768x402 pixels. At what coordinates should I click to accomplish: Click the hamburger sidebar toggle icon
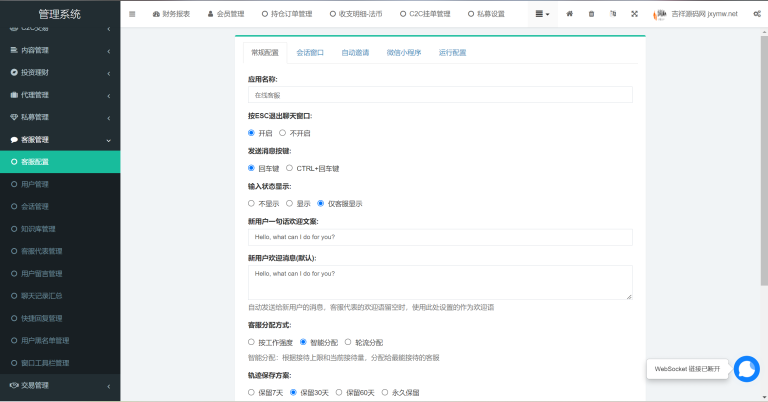click(x=132, y=14)
